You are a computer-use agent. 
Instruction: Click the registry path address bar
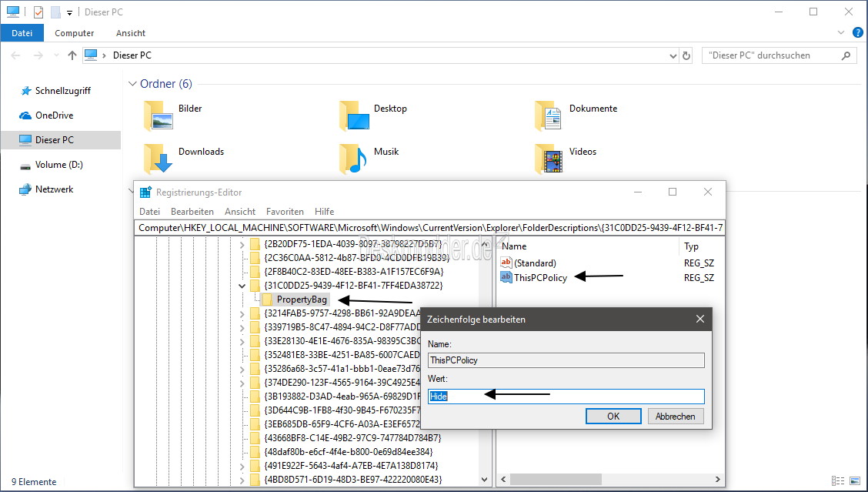point(429,228)
